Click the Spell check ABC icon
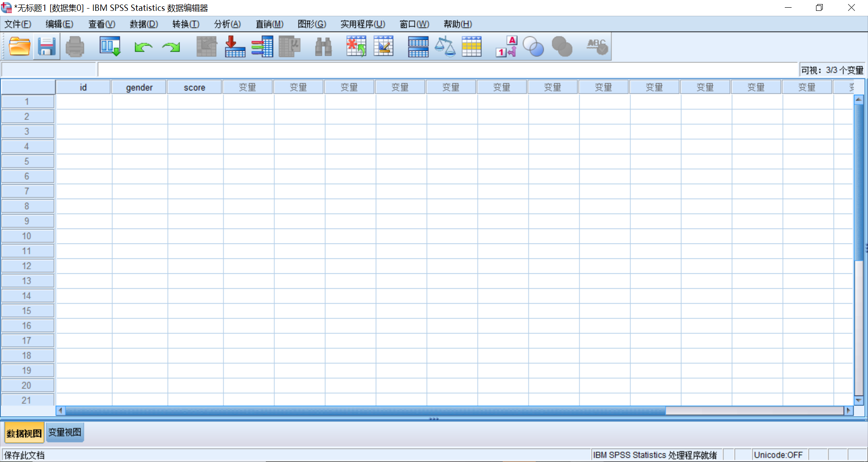Image resolution: width=868 pixels, height=462 pixels. click(597, 47)
